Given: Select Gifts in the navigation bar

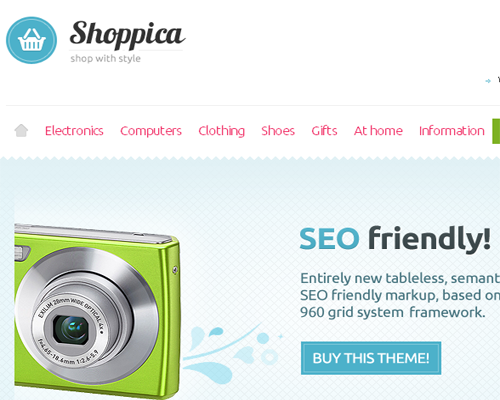Looking at the screenshot, I should (324, 131).
